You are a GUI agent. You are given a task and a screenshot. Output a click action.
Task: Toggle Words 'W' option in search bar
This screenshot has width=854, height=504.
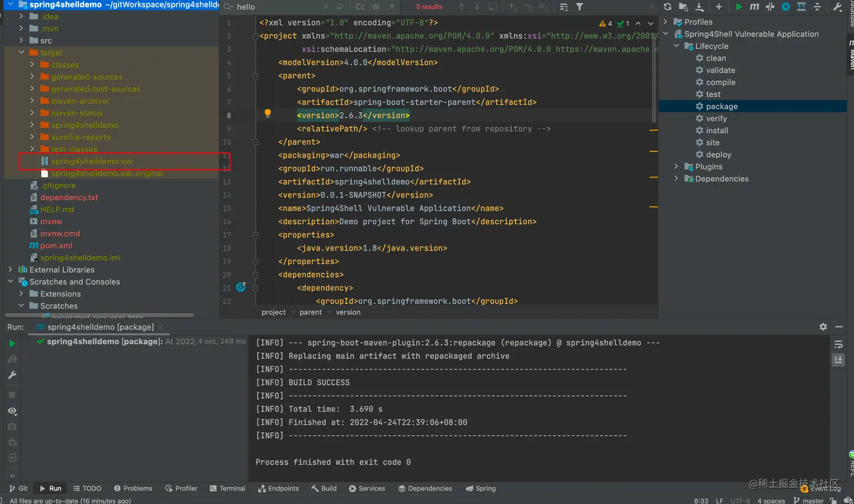tap(376, 7)
